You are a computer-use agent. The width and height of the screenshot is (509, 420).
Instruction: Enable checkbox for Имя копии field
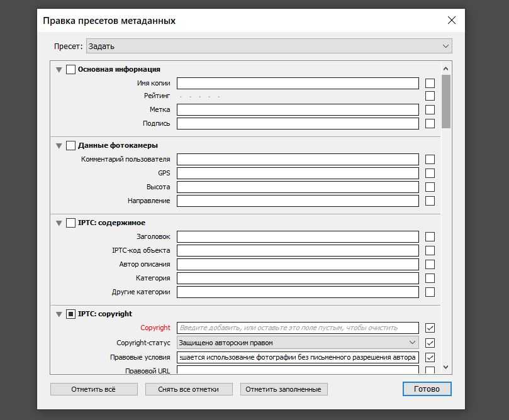(x=430, y=83)
